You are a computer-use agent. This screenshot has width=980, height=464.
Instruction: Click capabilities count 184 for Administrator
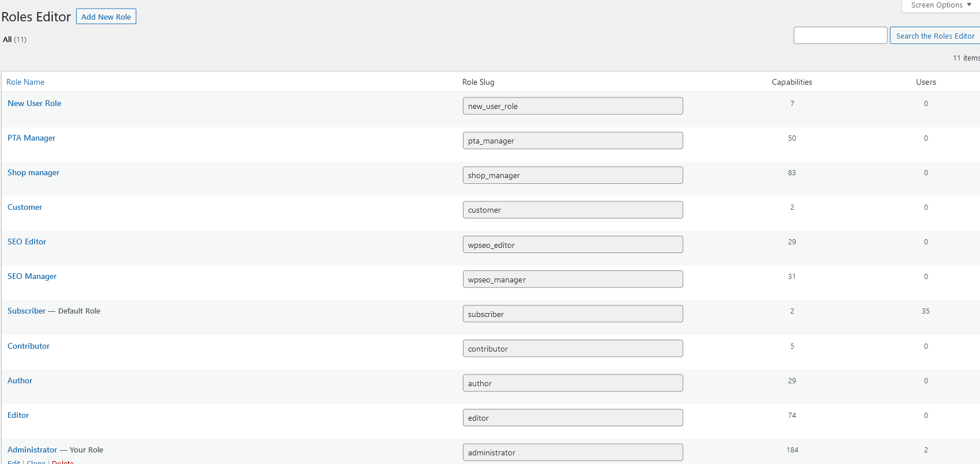tap(792, 450)
